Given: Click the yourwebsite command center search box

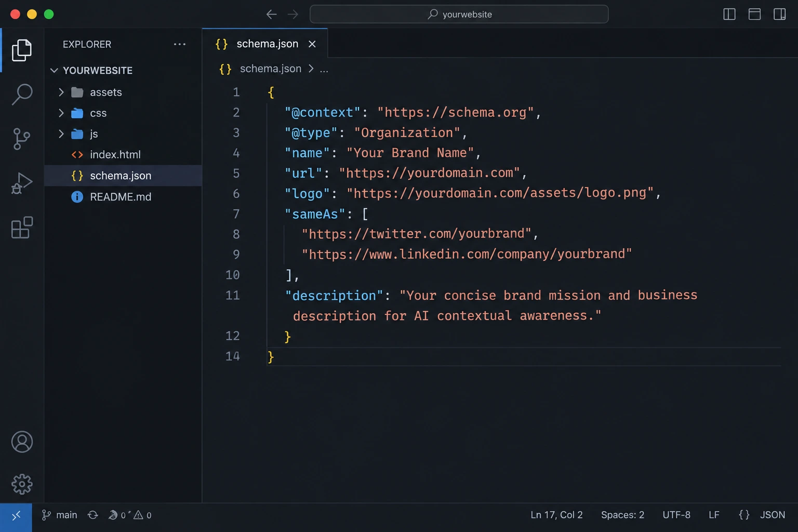Looking at the screenshot, I should pyautogui.click(x=459, y=14).
